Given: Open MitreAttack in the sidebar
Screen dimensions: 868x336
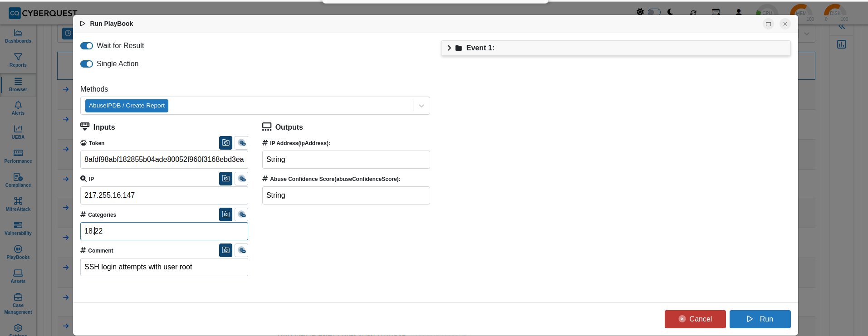Looking at the screenshot, I should pos(18,205).
